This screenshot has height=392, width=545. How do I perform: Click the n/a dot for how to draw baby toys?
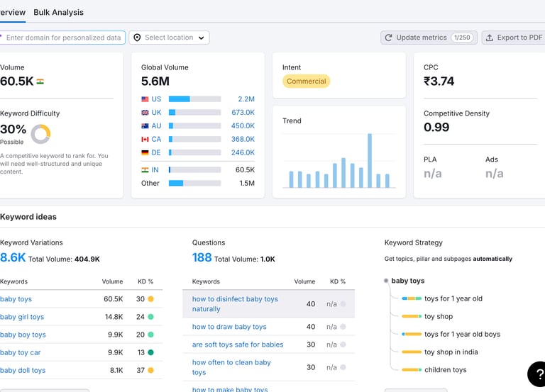click(343, 327)
